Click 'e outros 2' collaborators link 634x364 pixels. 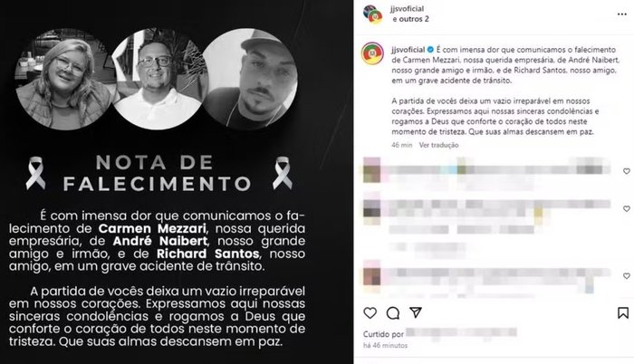[411, 19]
